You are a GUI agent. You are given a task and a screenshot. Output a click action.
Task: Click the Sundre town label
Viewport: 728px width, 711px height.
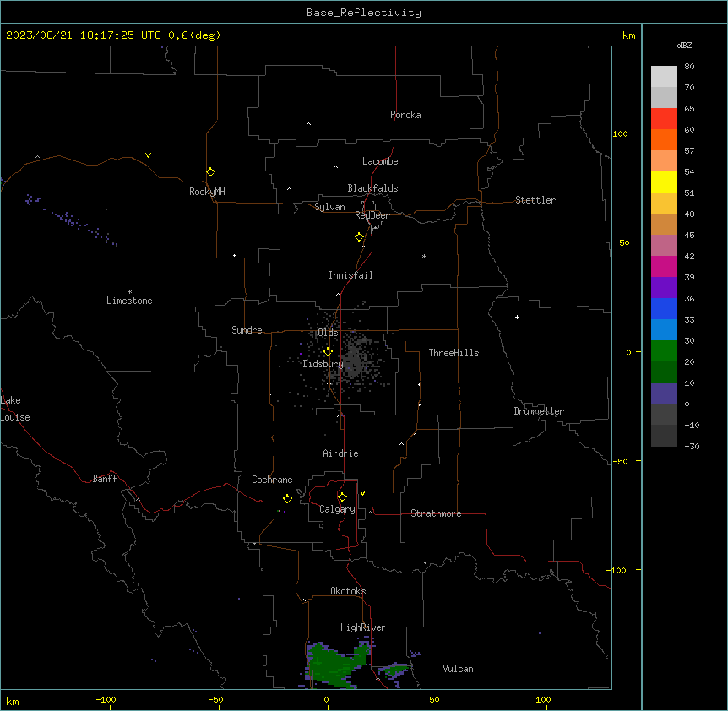[x=247, y=330]
